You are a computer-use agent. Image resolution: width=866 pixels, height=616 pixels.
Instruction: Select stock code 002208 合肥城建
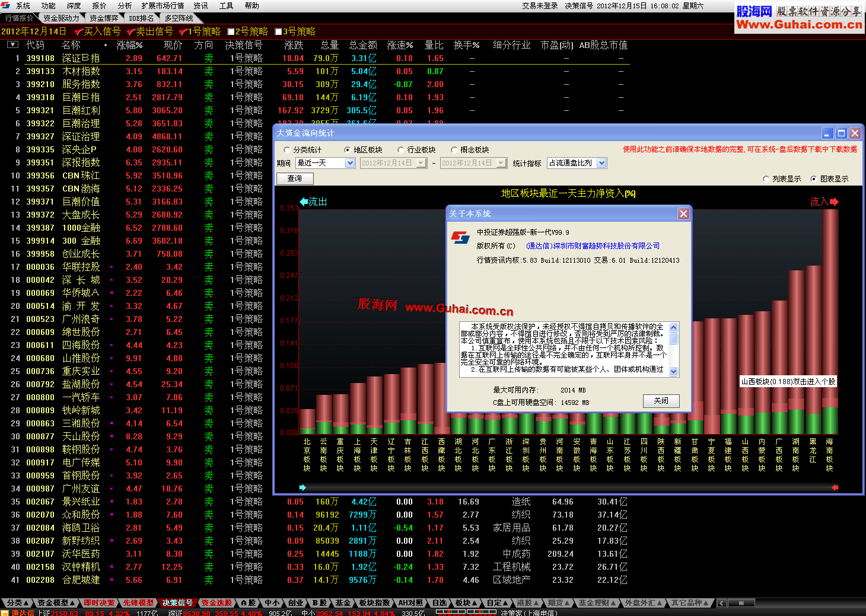point(40,580)
